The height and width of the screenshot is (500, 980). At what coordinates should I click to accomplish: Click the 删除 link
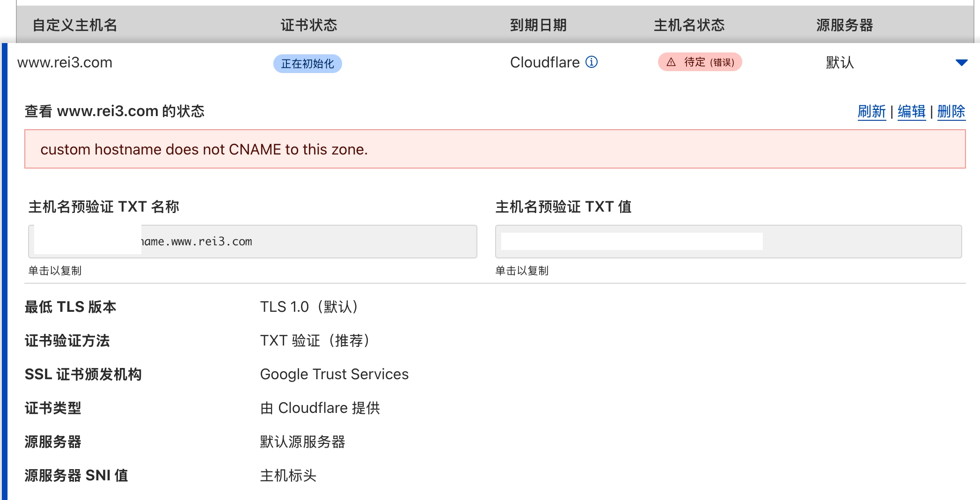click(x=951, y=111)
